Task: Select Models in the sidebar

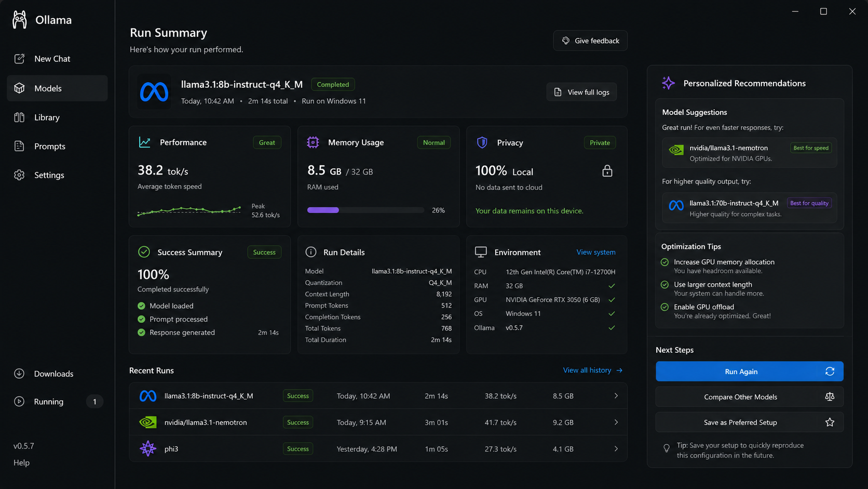Action: click(x=57, y=88)
